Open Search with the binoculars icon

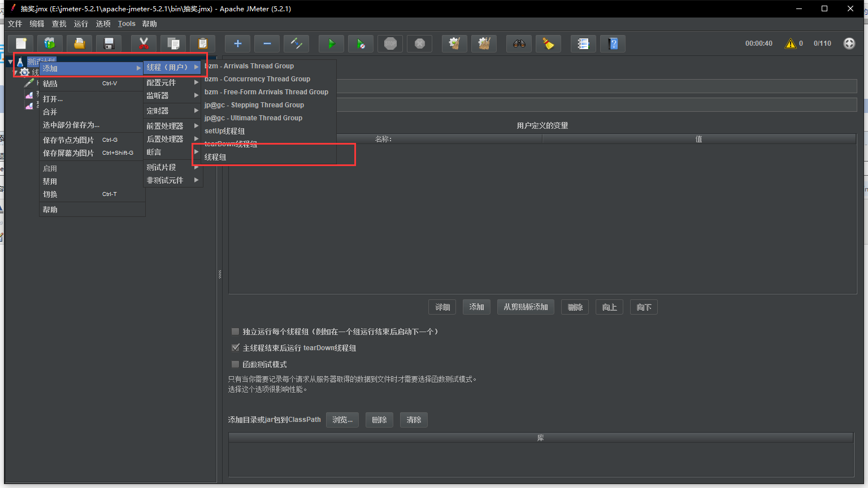pos(519,43)
